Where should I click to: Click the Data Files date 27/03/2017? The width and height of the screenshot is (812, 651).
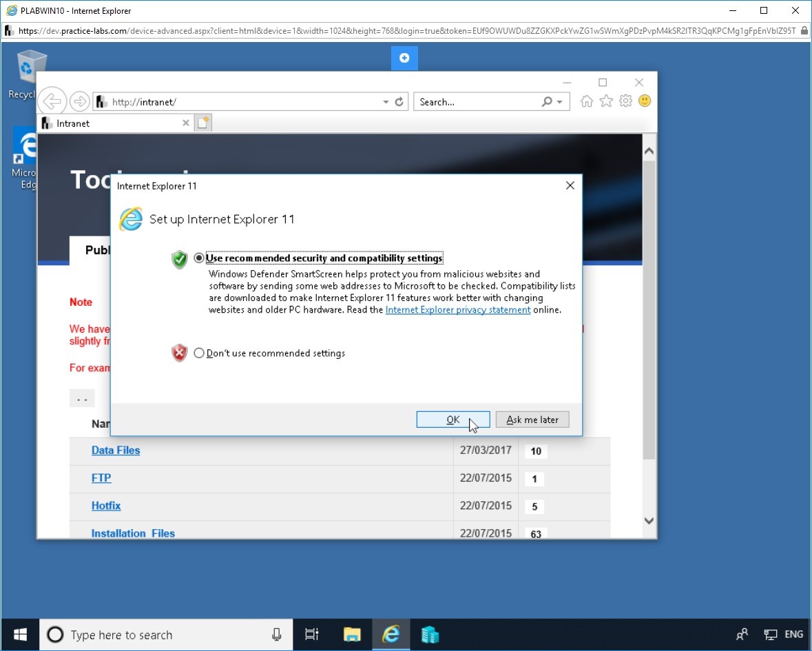[486, 450]
